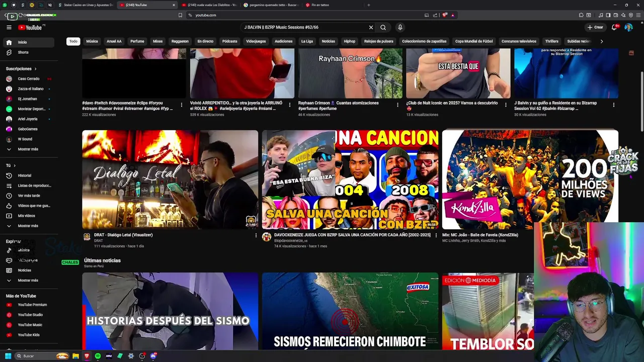Open Movistar Deportes subscription
Screen dimensions: 644x362
click(29, 109)
